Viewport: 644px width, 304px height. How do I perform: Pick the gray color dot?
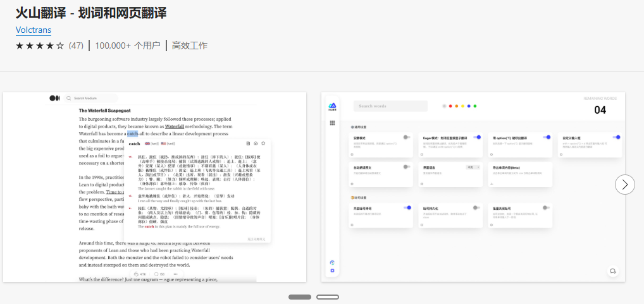point(444,106)
